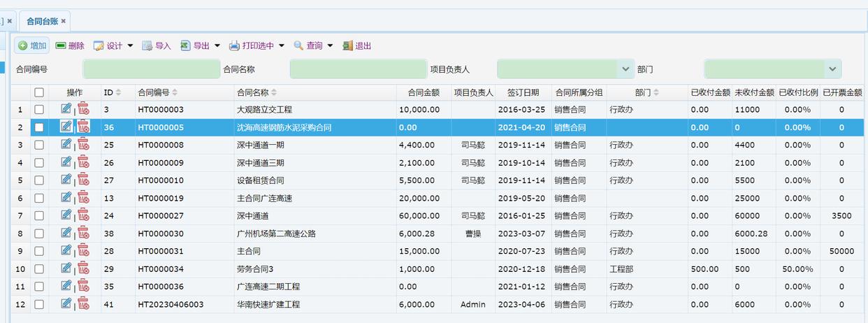The width and height of the screenshot is (868, 323).
Task: Click inside the 合同名称 search input field
Action: [x=358, y=69]
